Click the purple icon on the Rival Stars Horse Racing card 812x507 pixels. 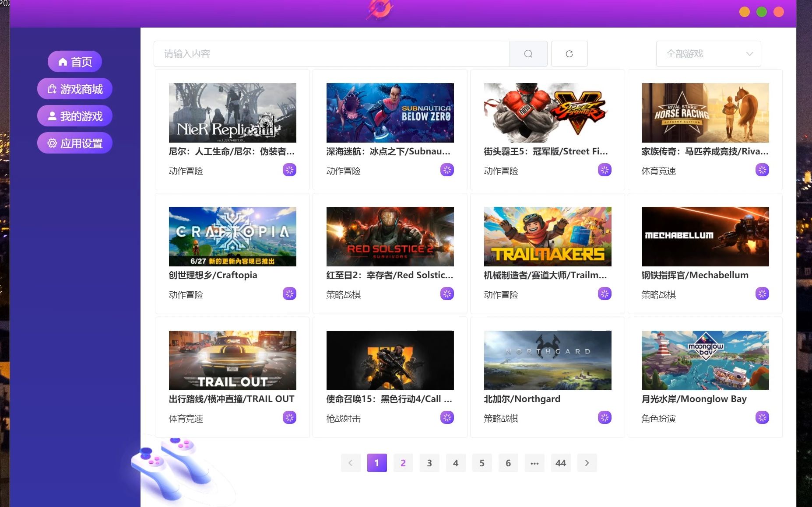click(x=762, y=170)
